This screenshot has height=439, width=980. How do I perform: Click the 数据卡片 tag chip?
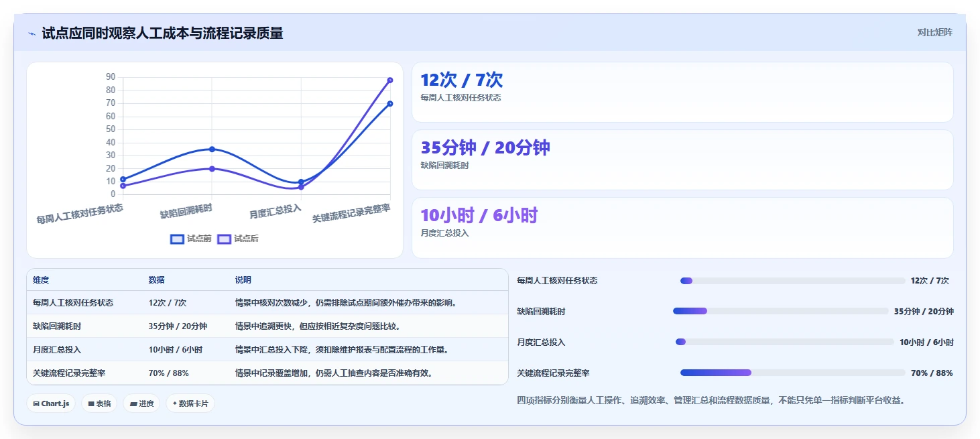point(190,403)
